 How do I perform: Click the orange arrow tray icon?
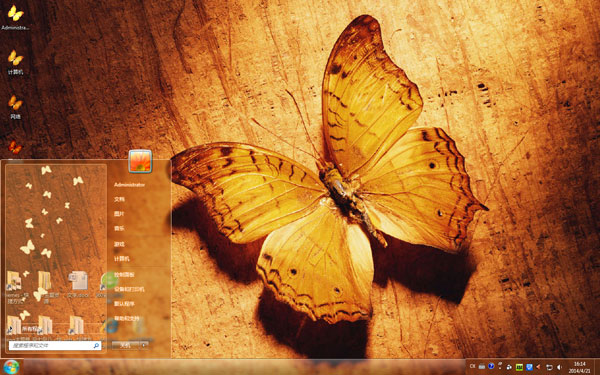(x=538, y=367)
